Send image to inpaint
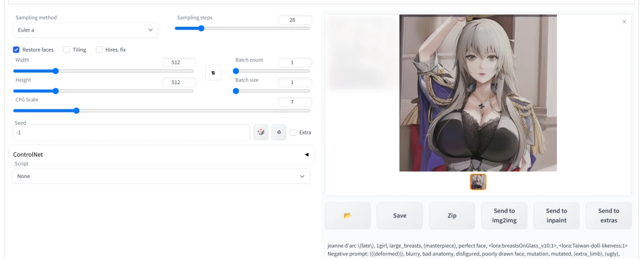This screenshot has width=644, height=259. click(556, 216)
